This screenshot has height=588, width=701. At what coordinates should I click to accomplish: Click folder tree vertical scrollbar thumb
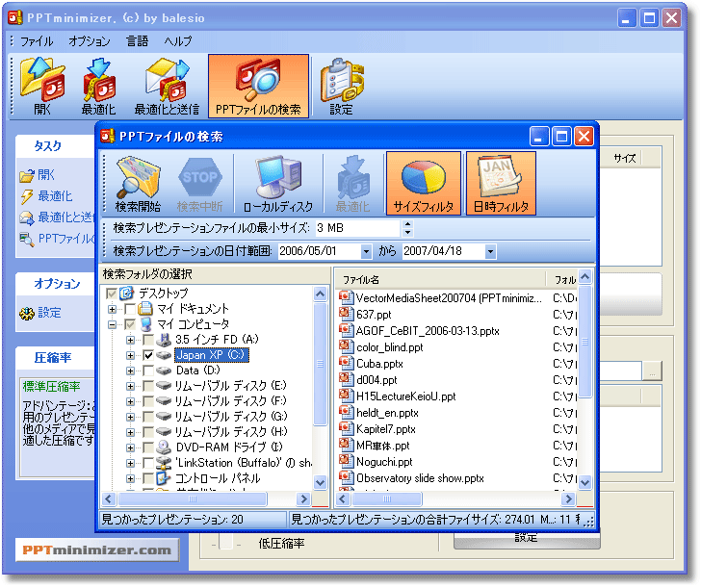320,364
